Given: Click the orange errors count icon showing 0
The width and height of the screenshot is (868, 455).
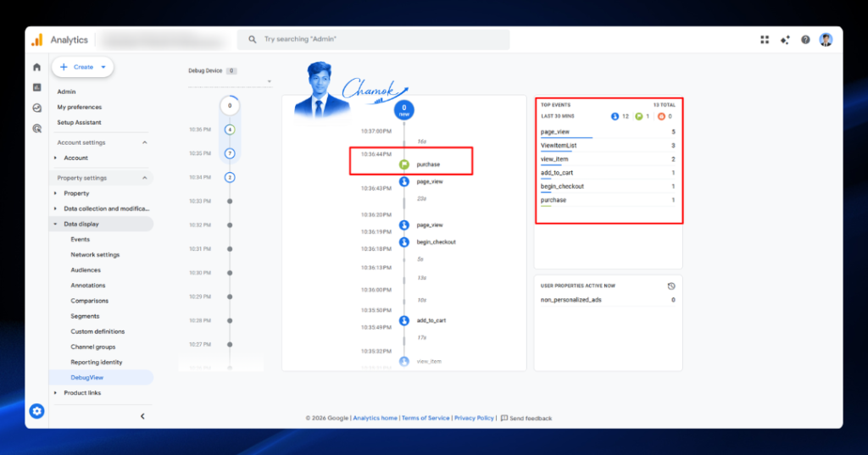Looking at the screenshot, I should (661, 116).
